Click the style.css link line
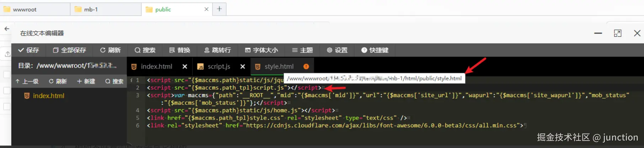 point(277,118)
